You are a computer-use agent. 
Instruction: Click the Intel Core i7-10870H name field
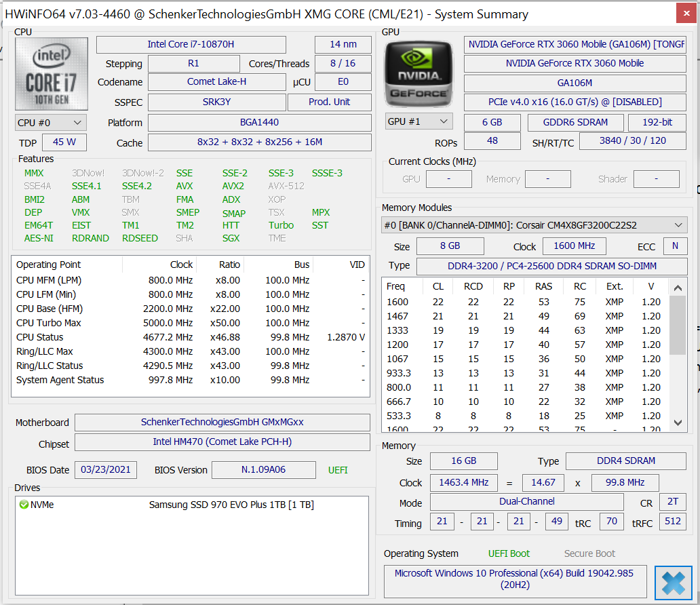(x=191, y=44)
